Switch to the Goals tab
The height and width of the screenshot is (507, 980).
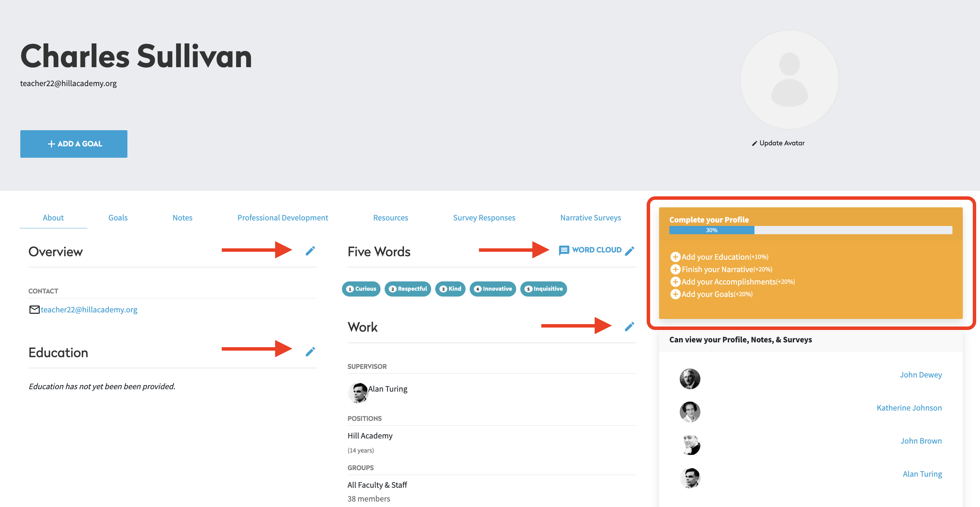coord(118,218)
